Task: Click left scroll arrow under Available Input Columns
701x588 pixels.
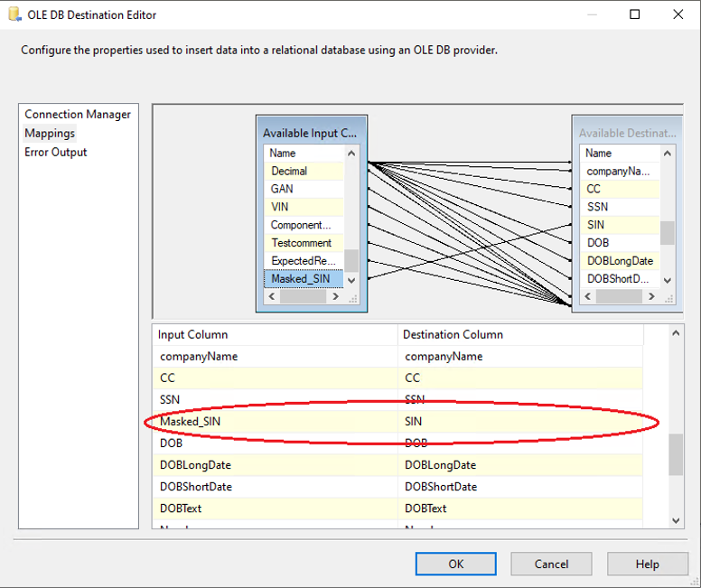Action: click(270, 297)
